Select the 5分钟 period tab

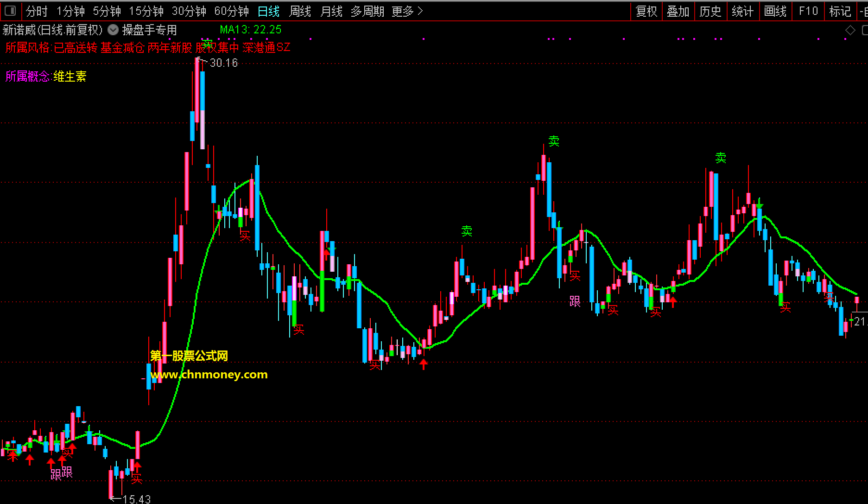tap(107, 11)
